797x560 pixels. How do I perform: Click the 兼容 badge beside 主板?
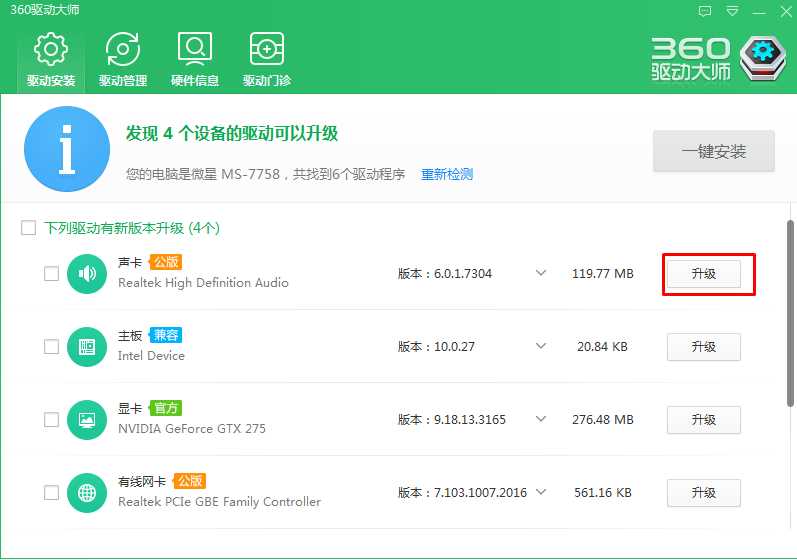point(165,335)
